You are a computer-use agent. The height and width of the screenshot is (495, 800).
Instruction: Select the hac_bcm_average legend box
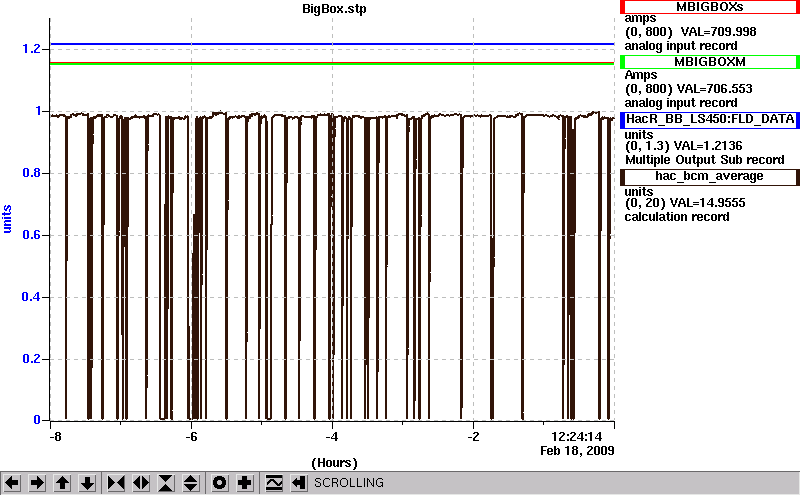coord(710,177)
